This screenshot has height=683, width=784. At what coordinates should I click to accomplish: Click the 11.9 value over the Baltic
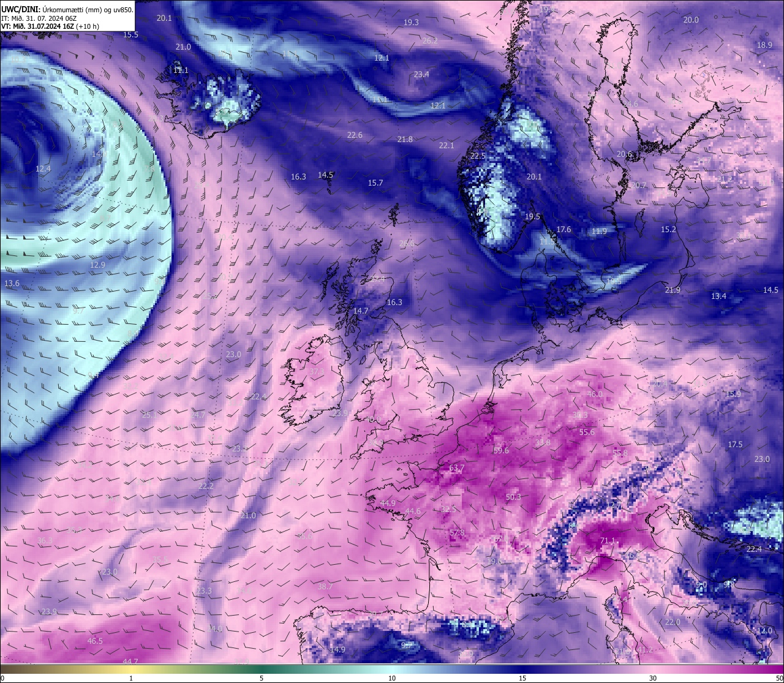pos(600,231)
